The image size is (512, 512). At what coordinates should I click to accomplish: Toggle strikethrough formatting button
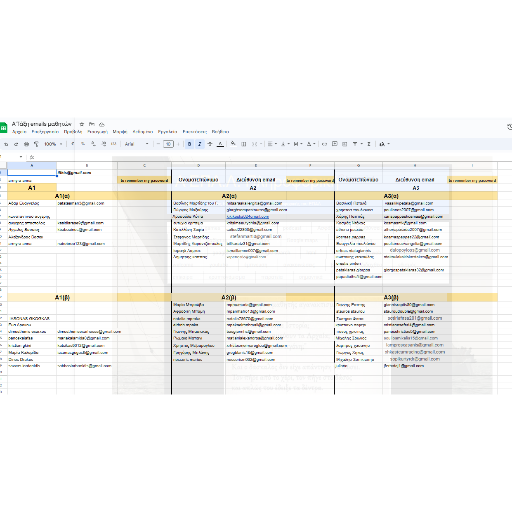point(210,144)
